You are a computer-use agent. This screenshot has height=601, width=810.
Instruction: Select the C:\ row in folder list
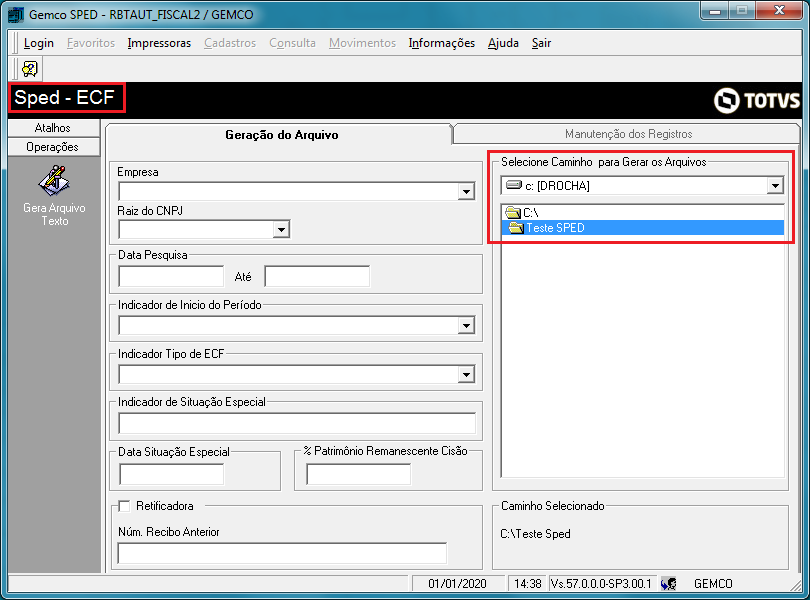[643, 212]
